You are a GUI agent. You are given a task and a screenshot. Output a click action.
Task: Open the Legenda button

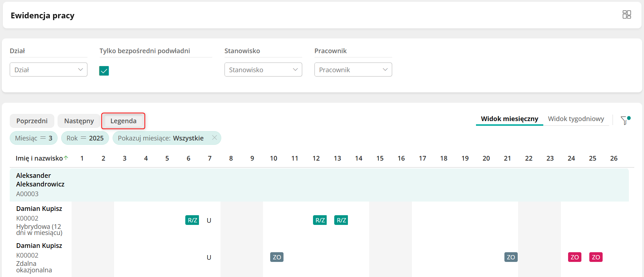[x=123, y=121]
